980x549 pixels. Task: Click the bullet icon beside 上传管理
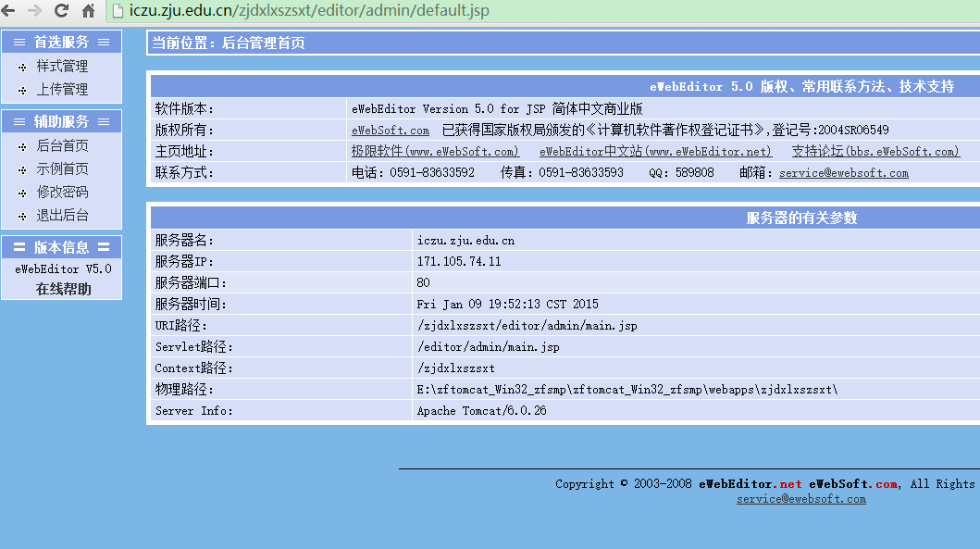(x=22, y=91)
